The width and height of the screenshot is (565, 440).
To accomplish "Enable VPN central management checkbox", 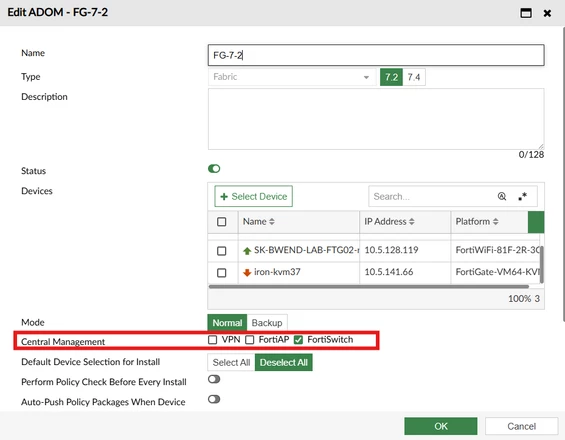I will tap(213, 339).
